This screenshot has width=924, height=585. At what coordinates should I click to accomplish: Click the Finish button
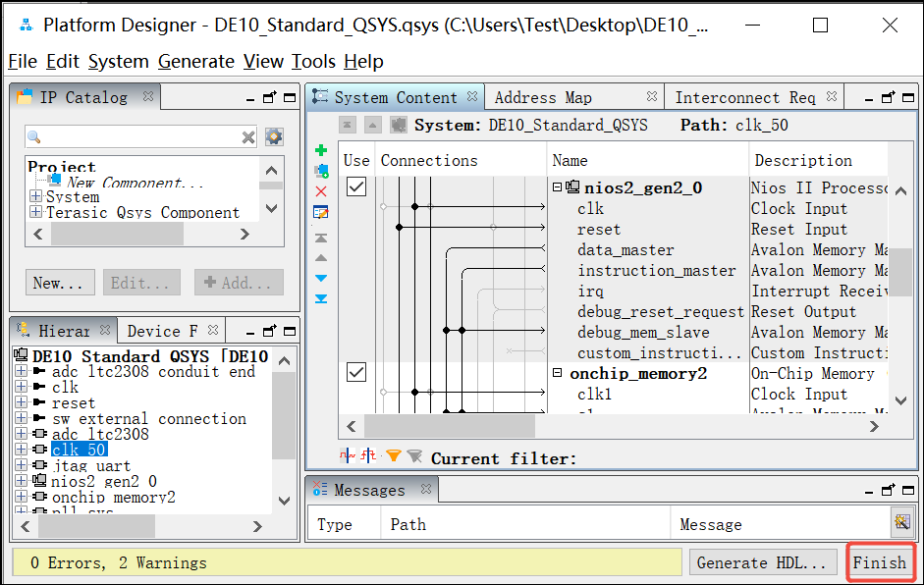tap(880, 562)
